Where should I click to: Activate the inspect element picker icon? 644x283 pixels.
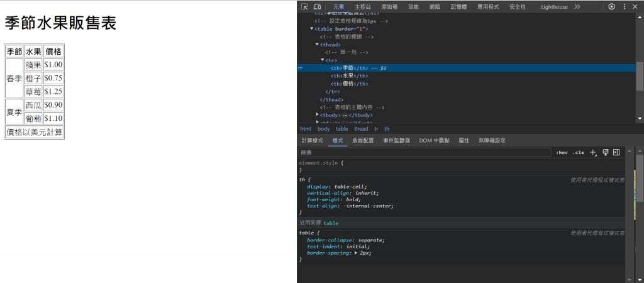pos(304,6)
